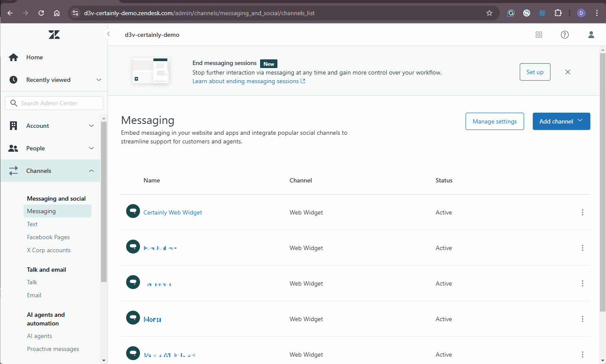Select the Channels icon in sidebar
Viewport: 606px width, 364px height.
click(13, 170)
